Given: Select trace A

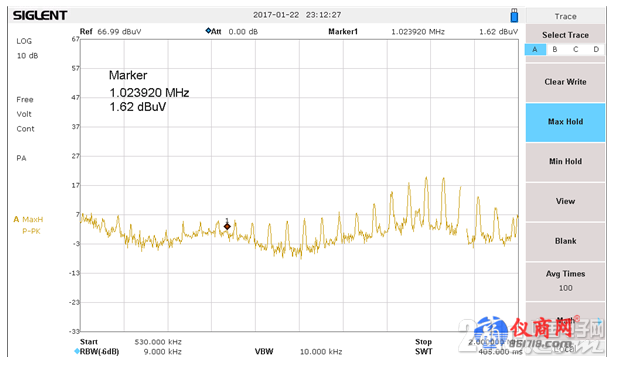Looking at the screenshot, I should click(x=535, y=49).
